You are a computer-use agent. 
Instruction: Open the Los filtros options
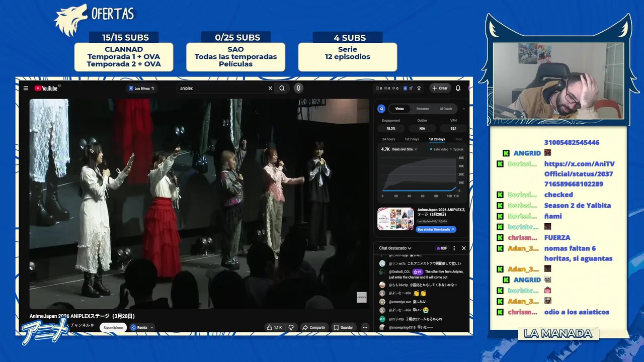(x=141, y=88)
